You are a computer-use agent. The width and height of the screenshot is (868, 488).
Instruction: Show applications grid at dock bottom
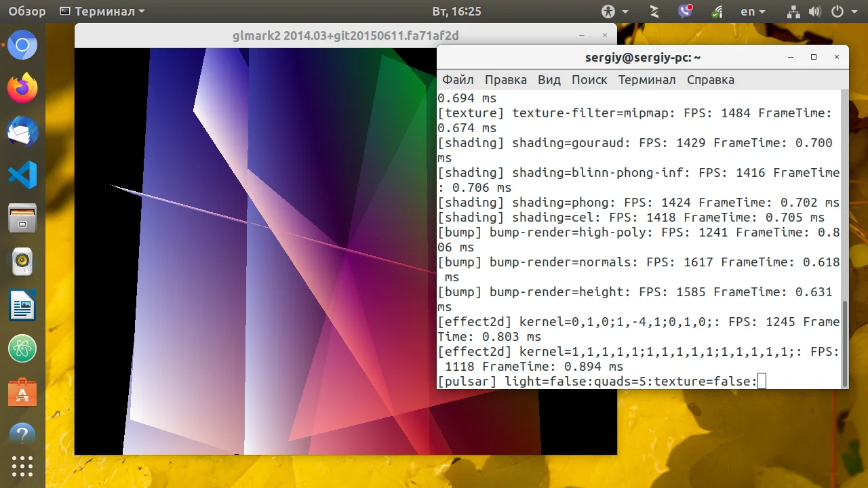(22, 467)
